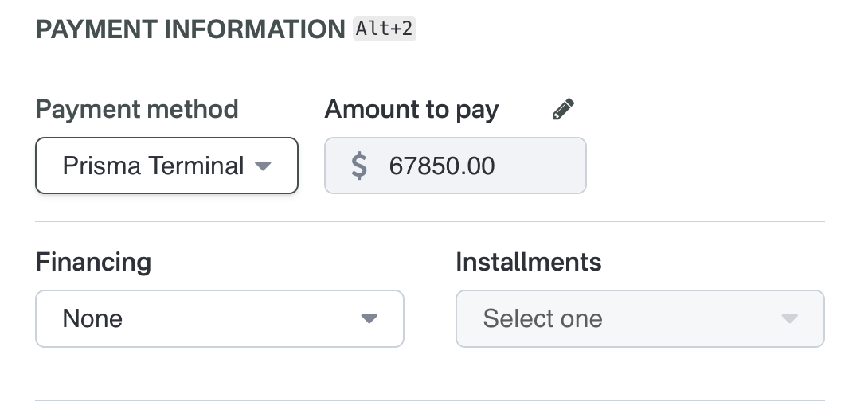The height and width of the screenshot is (417, 868).
Task: Click the dollar sign icon in amount field
Action: click(359, 166)
